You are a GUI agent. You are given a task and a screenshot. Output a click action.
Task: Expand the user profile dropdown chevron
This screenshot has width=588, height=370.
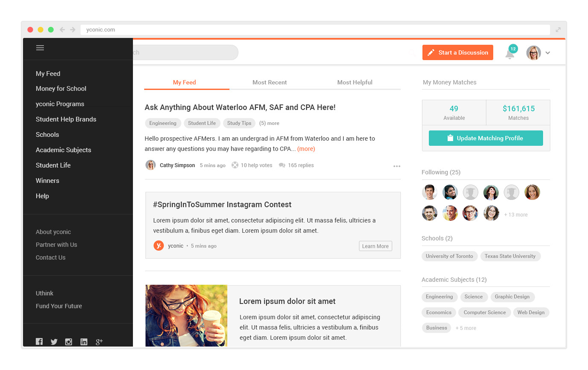(548, 53)
